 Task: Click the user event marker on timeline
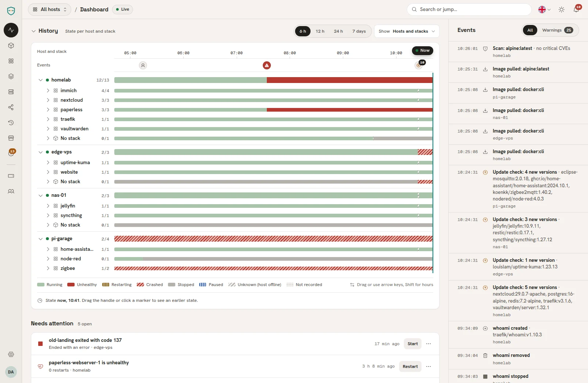tap(143, 65)
